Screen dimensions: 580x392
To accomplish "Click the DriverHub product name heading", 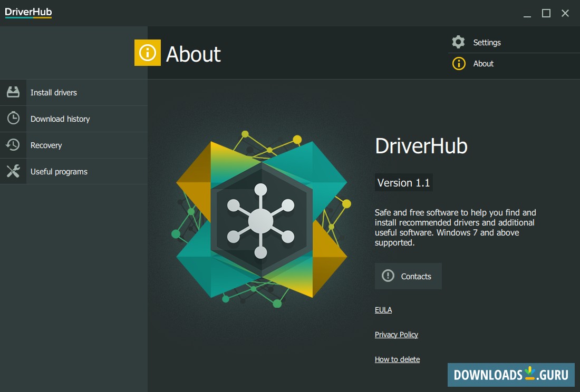I will [421, 146].
